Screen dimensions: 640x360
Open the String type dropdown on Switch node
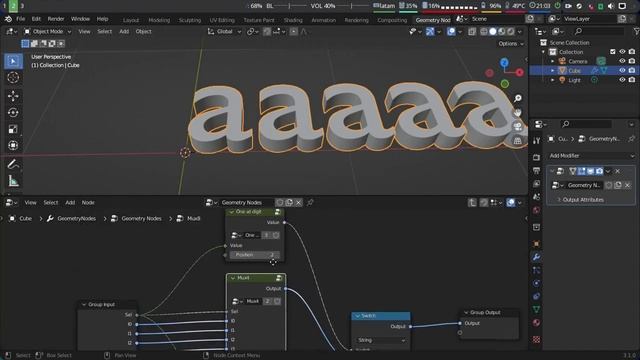(381, 340)
